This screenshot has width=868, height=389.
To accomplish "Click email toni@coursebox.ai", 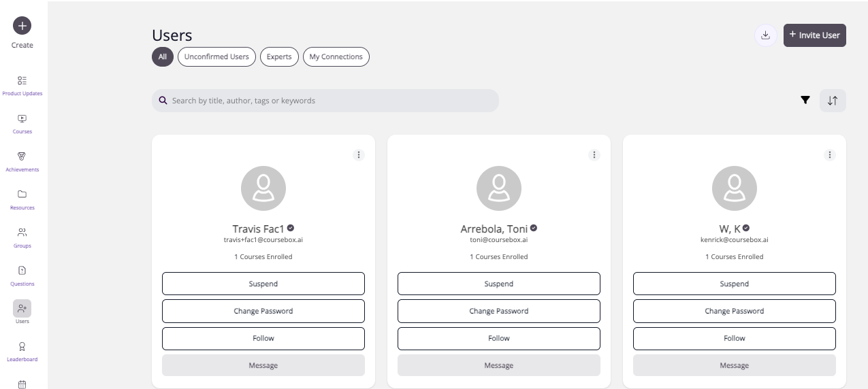I will coord(499,240).
